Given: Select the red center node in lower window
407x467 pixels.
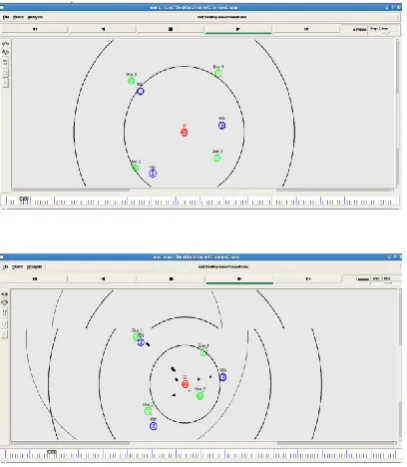Looking at the screenshot, I should click(185, 384).
